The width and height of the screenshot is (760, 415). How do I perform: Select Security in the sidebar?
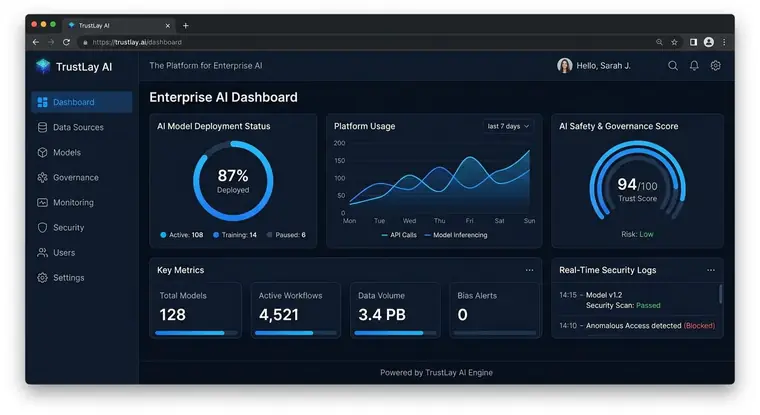(x=81, y=228)
